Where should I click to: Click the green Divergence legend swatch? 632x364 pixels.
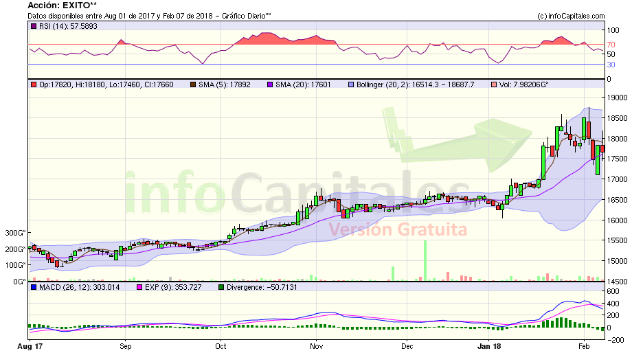[x=221, y=287]
